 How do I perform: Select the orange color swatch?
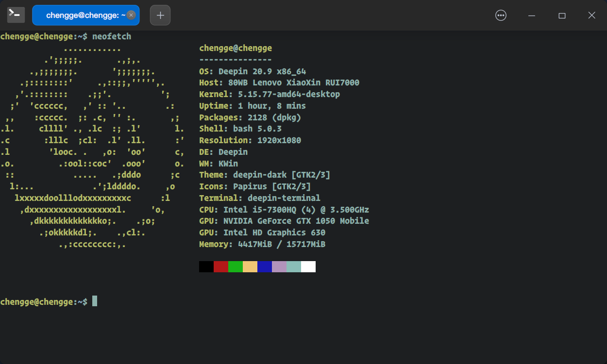pos(249,266)
